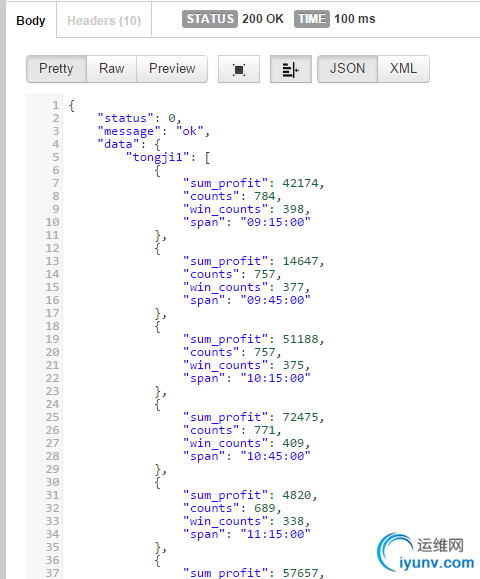
Task: Select the Raw view mode
Action: pyautogui.click(x=112, y=69)
